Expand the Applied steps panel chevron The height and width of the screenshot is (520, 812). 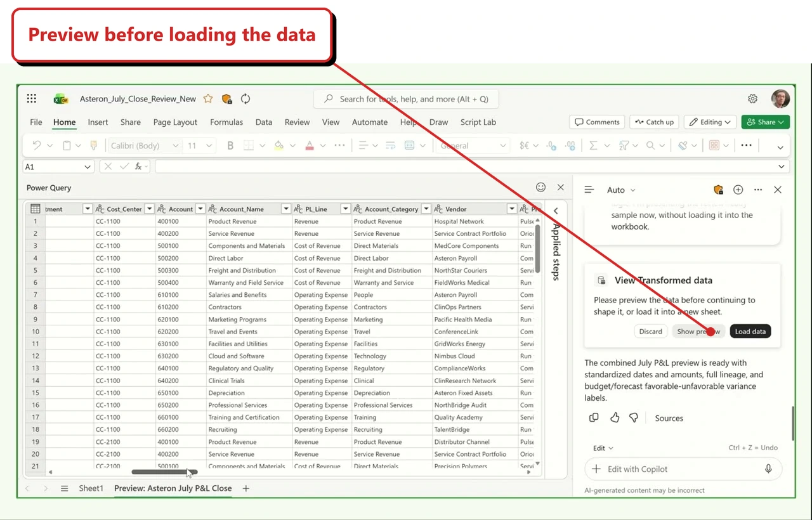click(556, 211)
